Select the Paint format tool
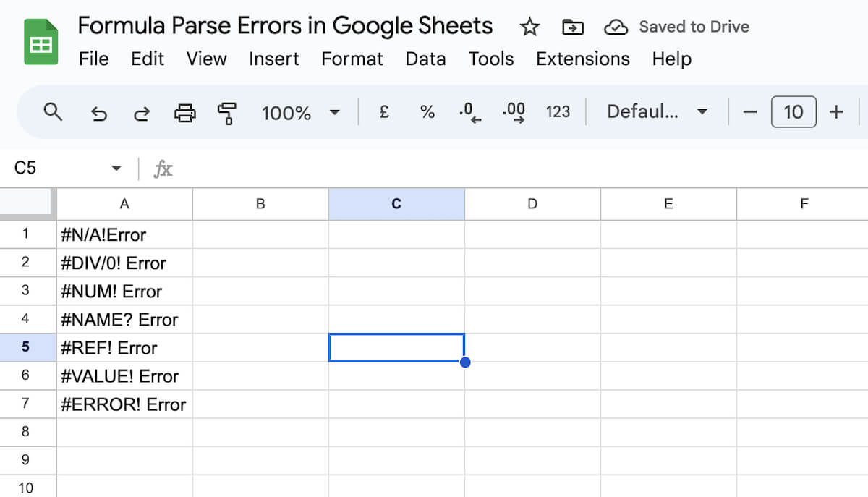The height and width of the screenshot is (497, 868). point(226,112)
